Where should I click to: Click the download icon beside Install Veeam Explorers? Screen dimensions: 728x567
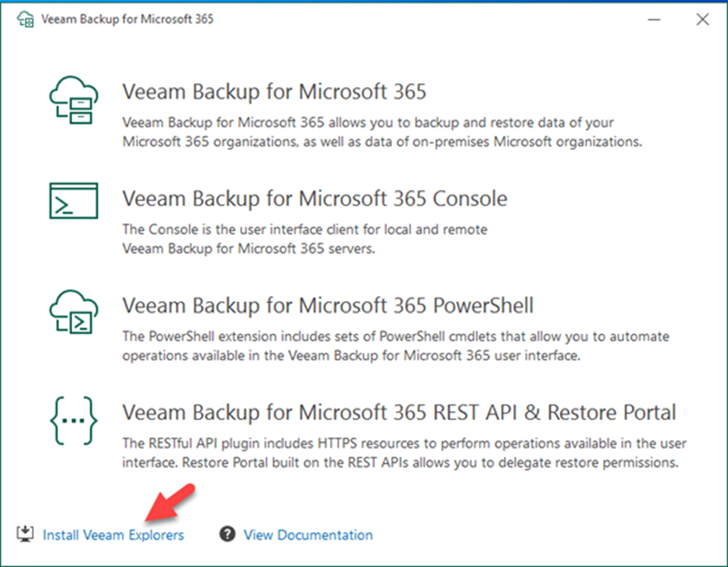click(x=25, y=534)
